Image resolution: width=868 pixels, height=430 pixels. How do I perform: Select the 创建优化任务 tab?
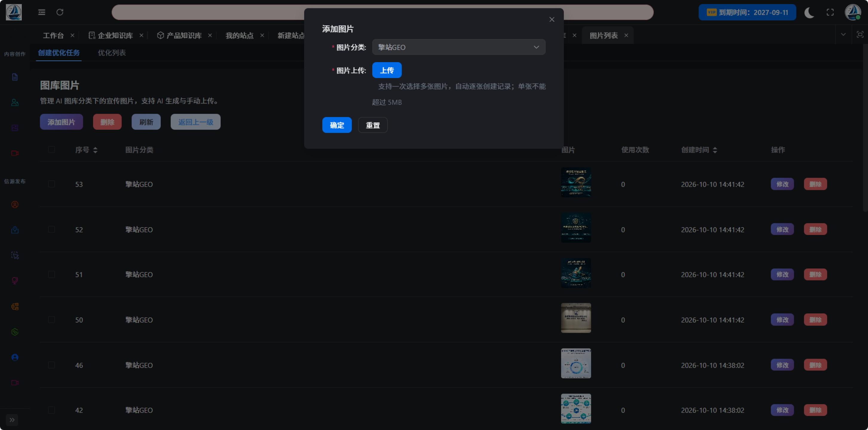click(59, 53)
